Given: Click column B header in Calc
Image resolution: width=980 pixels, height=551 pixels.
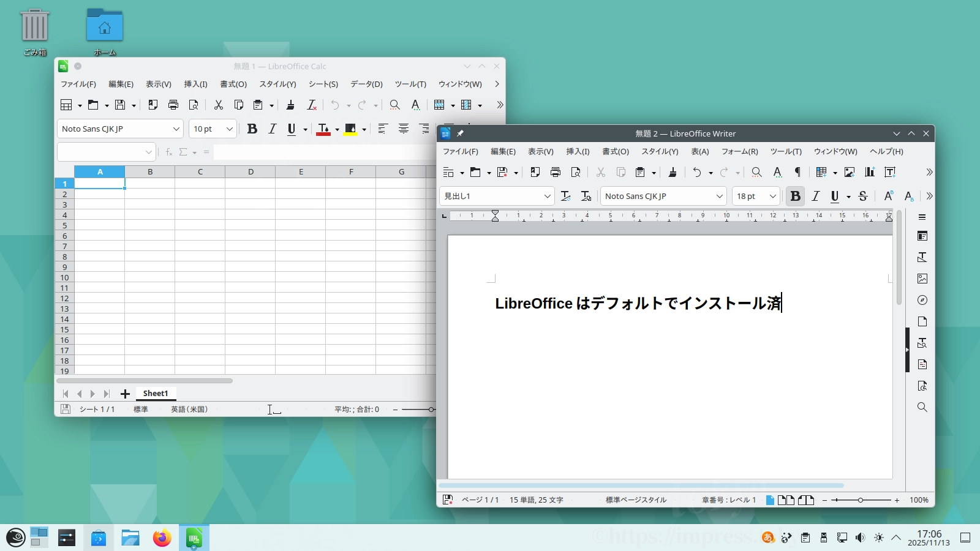Looking at the screenshot, I should pyautogui.click(x=150, y=172).
